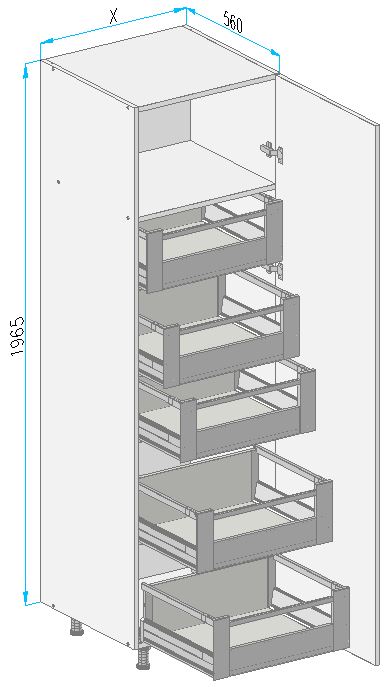
Task: Select the topmost pull-out drawer front
Action: click(x=215, y=246)
